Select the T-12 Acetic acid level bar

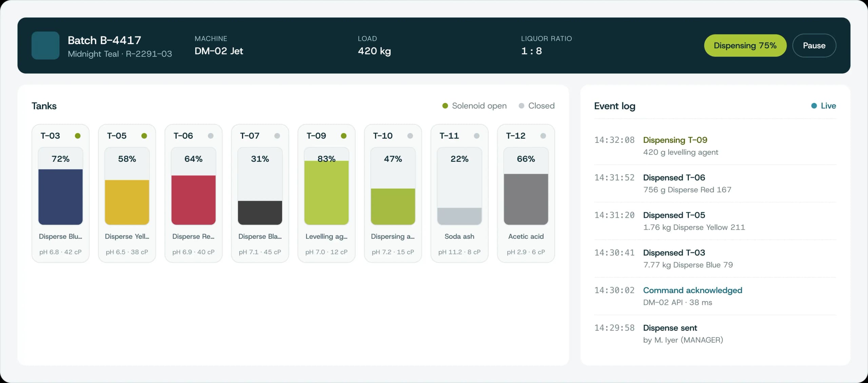[526, 186]
